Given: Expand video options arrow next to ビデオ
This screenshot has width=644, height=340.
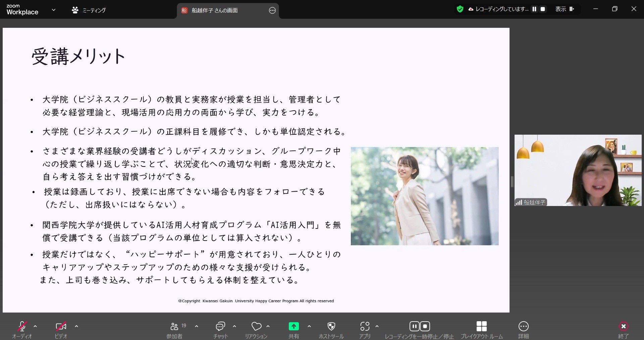Looking at the screenshot, I should coord(76,326).
